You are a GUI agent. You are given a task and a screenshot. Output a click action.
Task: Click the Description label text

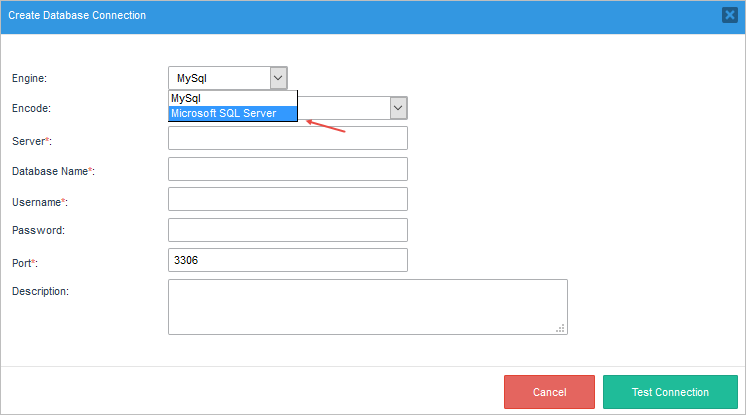[x=40, y=291]
